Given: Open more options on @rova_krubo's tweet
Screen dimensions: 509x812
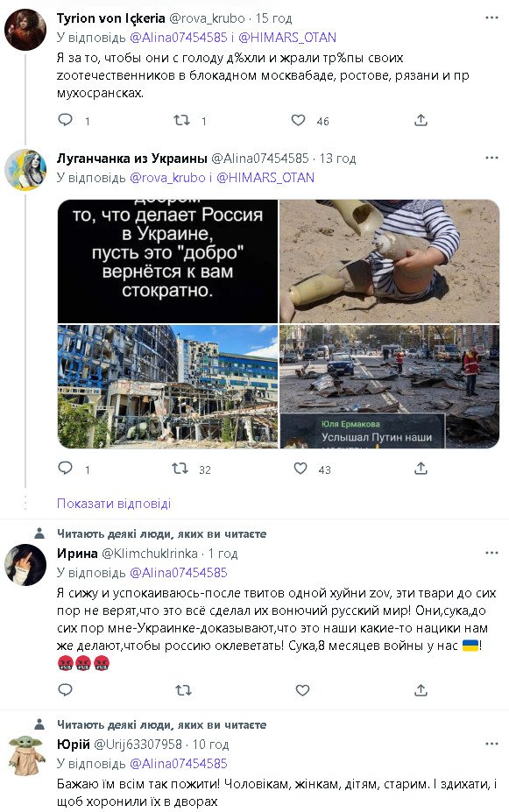Looking at the screenshot, I should [491, 18].
